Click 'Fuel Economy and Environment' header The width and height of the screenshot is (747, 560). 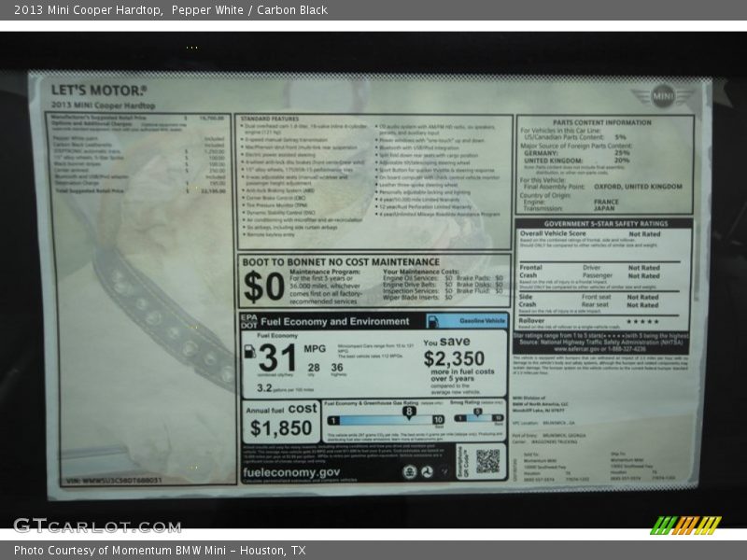click(335, 321)
